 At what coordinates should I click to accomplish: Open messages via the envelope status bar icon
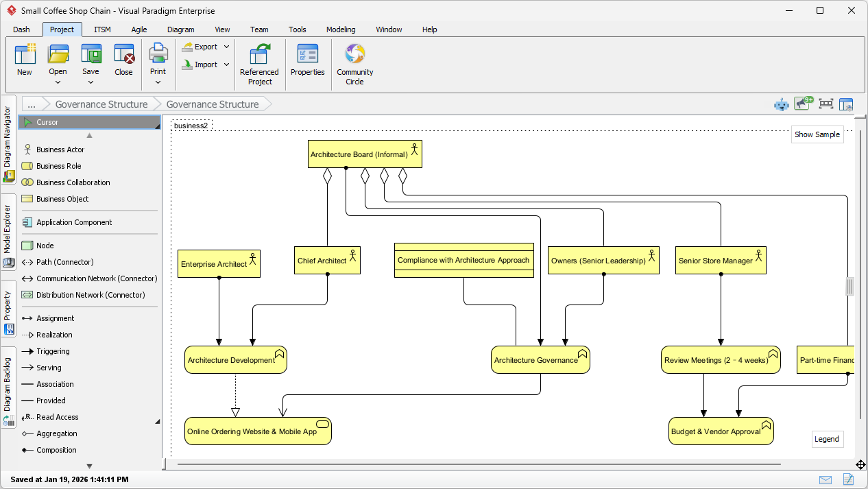(x=825, y=480)
